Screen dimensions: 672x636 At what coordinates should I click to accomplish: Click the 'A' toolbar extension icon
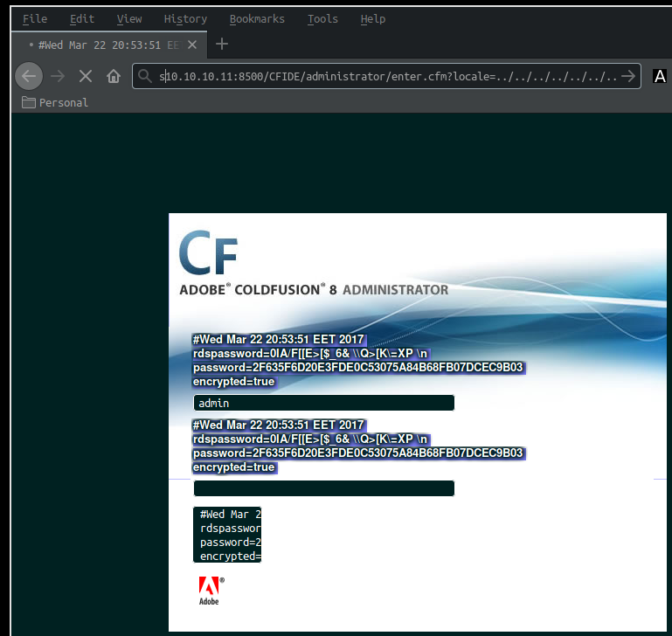[x=660, y=76]
